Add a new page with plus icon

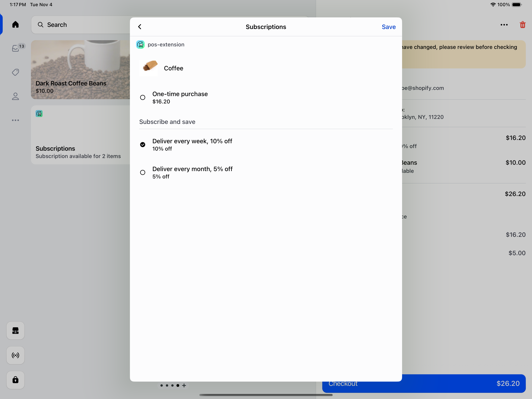184,385
